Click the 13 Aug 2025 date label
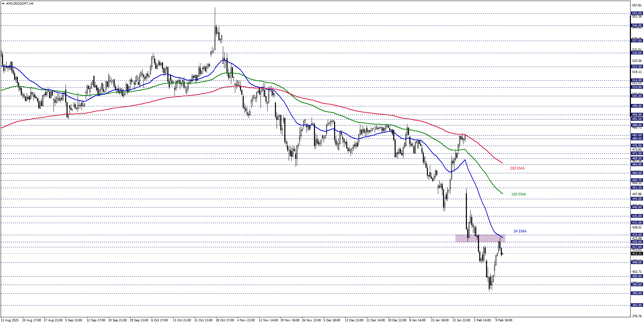 pos(10,320)
